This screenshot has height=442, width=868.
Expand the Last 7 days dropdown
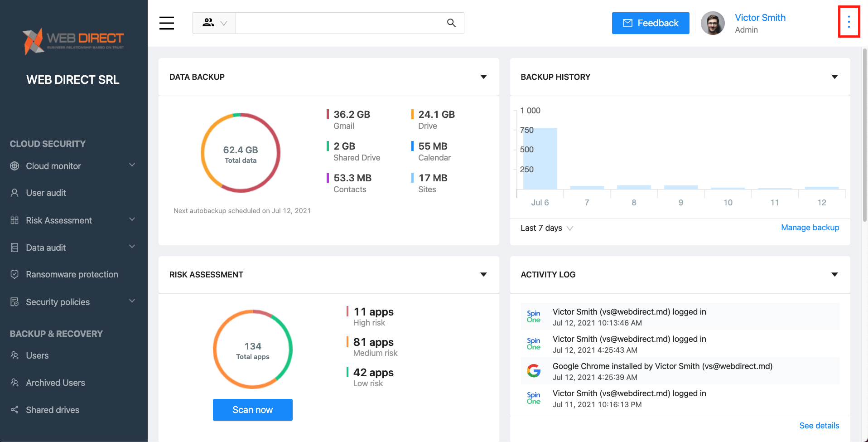point(547,228)
